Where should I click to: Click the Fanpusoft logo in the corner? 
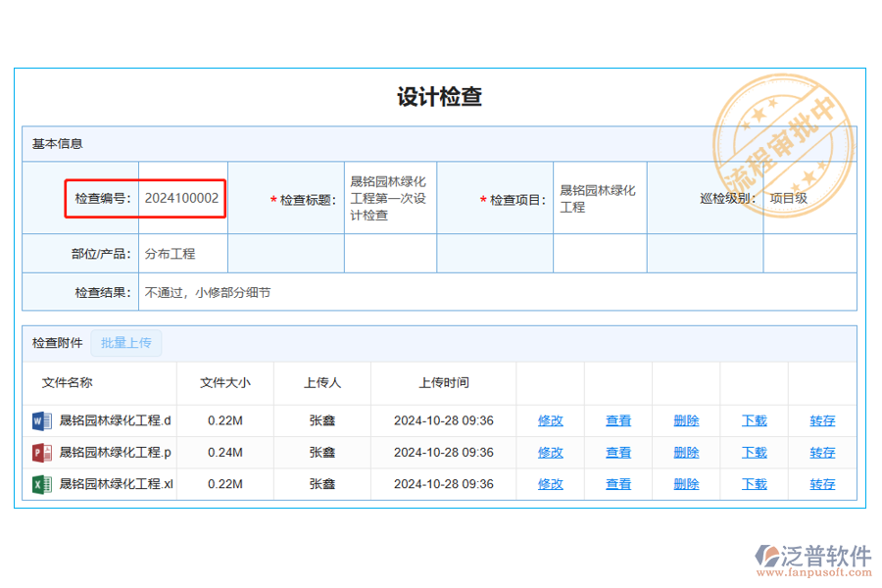811,559
